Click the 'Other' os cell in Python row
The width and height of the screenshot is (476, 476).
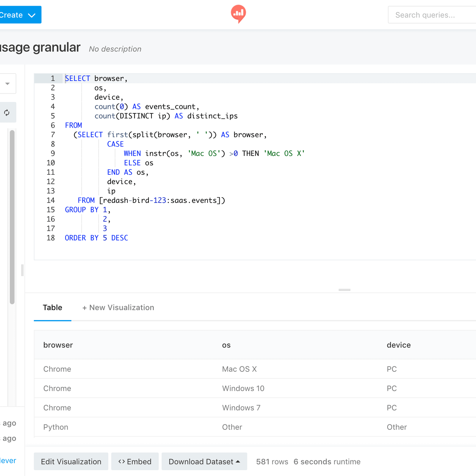coord(232,427)
